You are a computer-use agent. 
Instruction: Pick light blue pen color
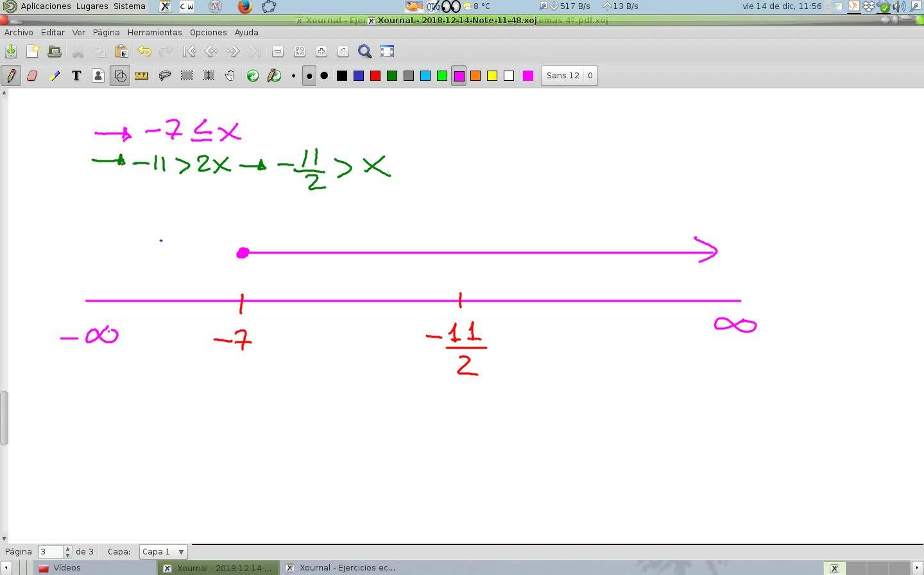tap(425, 76)
